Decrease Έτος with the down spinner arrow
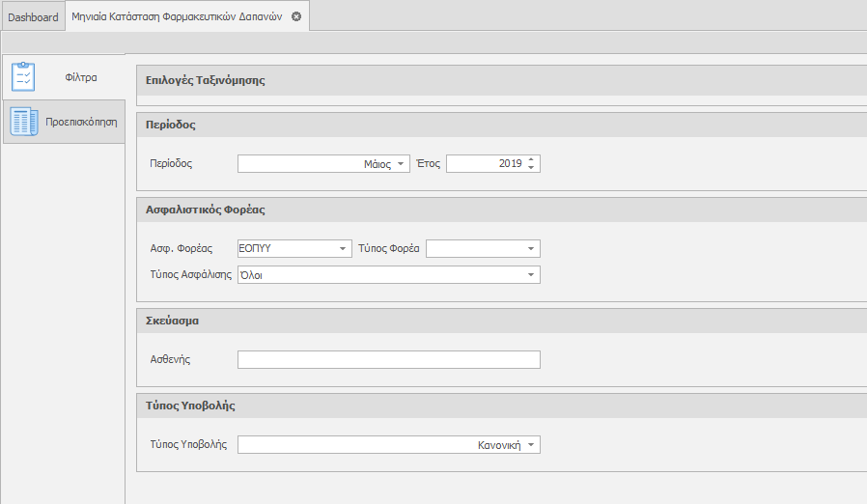Image resolution: width=867 pixels, height=504 pixels. pyautogui.click(x=531, y=168)
